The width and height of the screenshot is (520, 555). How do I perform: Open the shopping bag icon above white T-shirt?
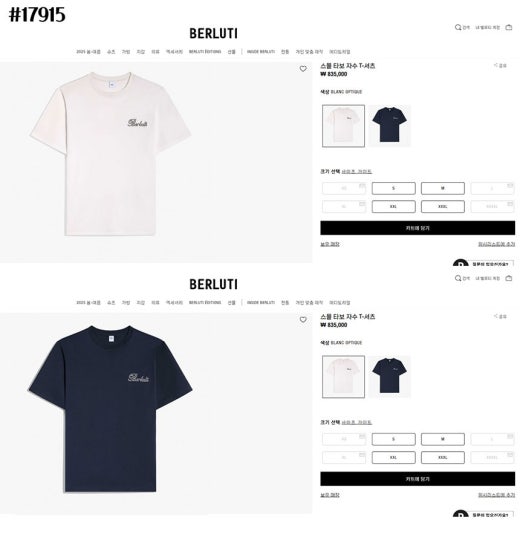click(509, 27)
